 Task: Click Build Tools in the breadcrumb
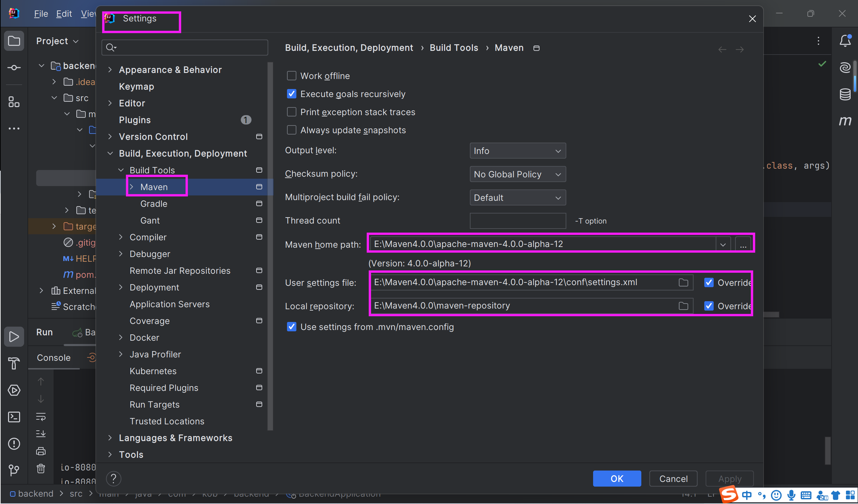click(454, 48)
